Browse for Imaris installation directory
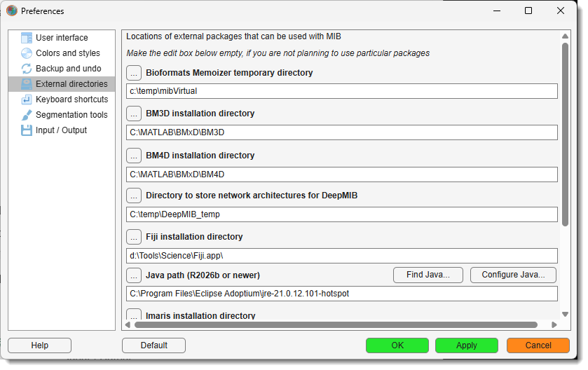This screenshot has width=588, height=370. (134, 314)
